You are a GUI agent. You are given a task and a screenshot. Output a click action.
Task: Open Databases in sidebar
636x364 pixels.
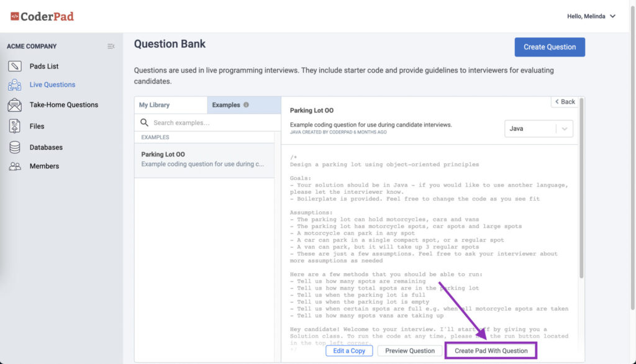point(46,147)
